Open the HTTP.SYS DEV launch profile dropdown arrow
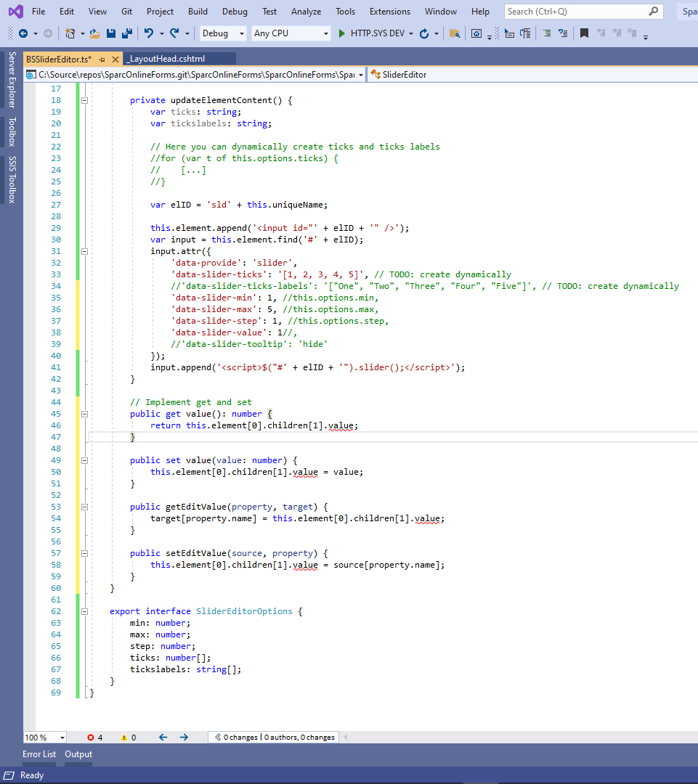698x784 pixels. [411, 33]
